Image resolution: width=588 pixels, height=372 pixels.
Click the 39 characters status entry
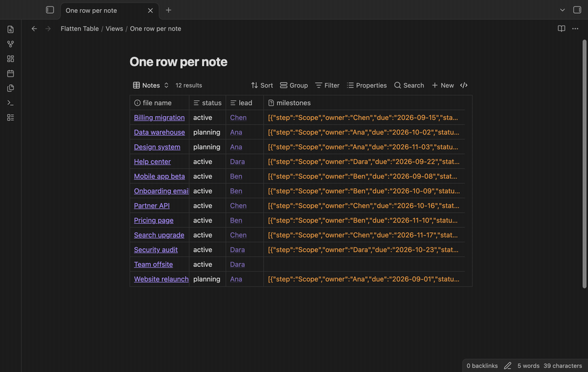click(563, 365)
